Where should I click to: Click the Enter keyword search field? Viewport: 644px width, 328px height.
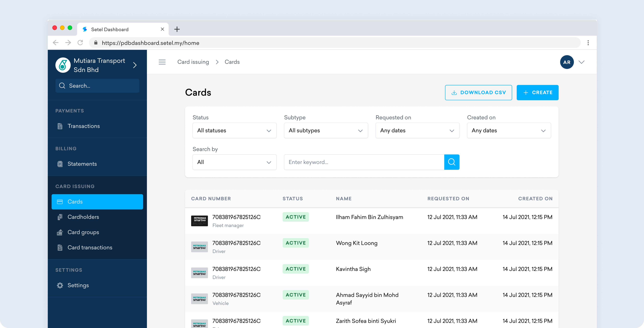[x=364, y=162]
